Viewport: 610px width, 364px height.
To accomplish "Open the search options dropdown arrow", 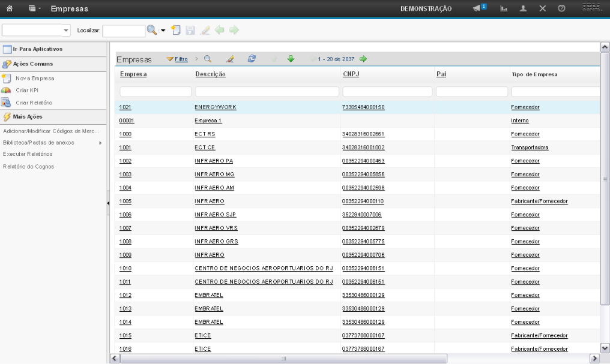I will tap(162, 31).
